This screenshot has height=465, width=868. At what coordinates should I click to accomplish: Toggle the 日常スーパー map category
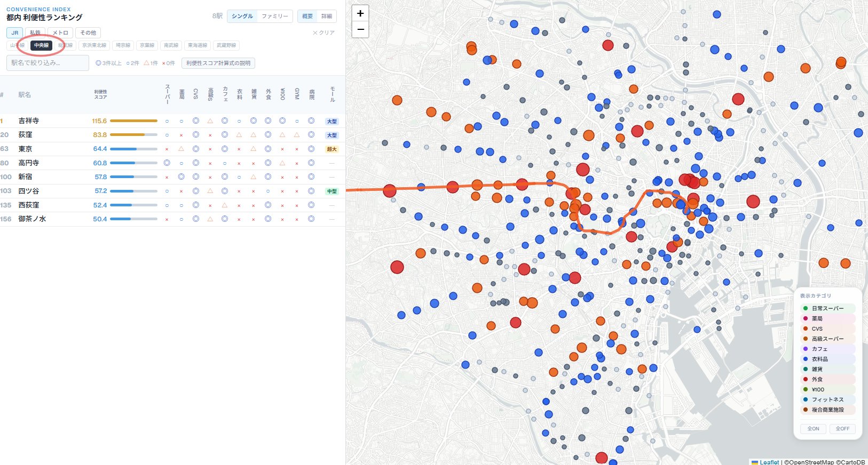827,308
